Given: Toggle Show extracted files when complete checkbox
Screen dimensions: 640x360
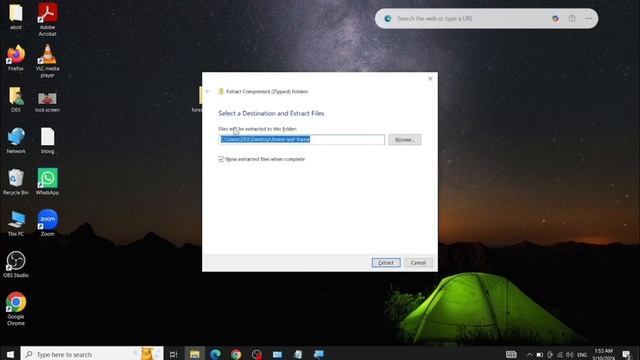Looking at the screenshot, I should 221,159.
